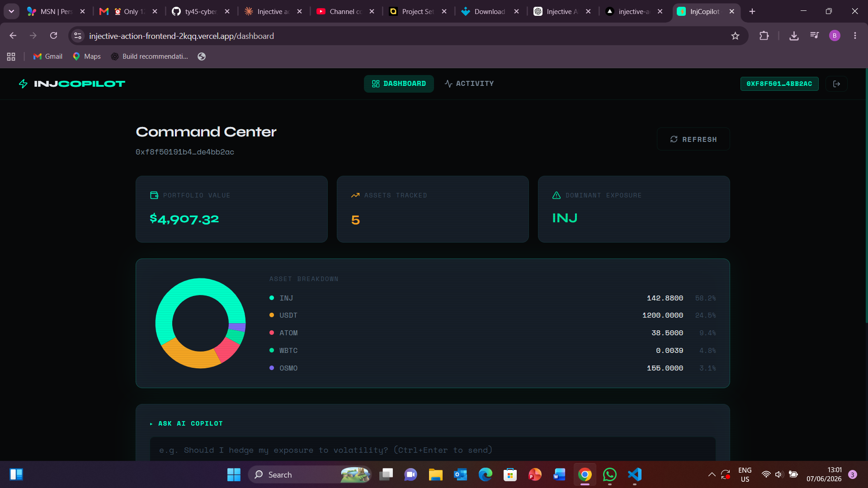Open the Dashboard tab
This screenshot has height=488, width=868.
coord(399,84)
